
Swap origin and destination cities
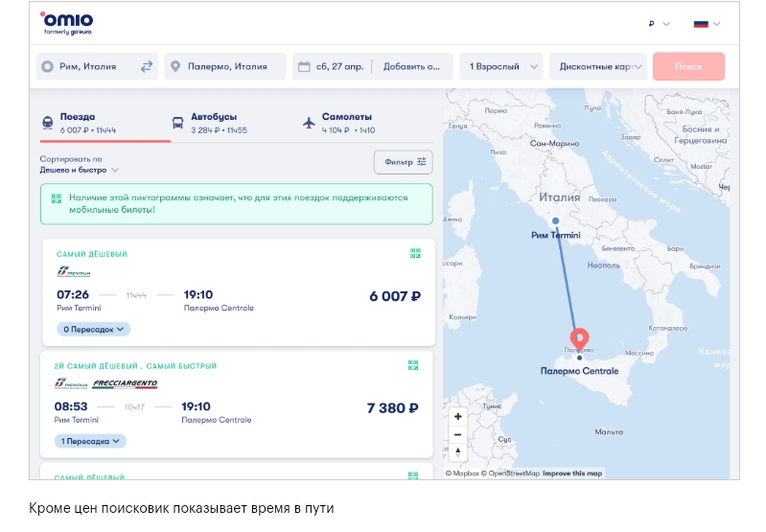pyautogui.click(x=147, y=66)
